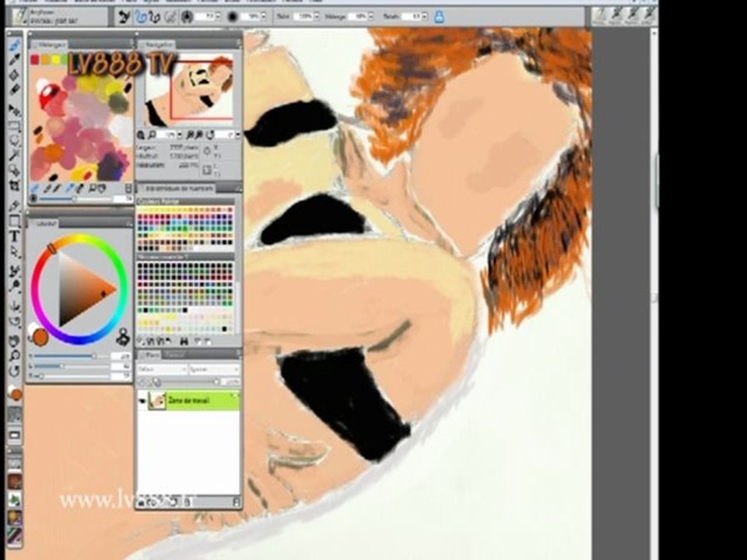Click the yellow swatch in Mixer top row

(56, 59)
